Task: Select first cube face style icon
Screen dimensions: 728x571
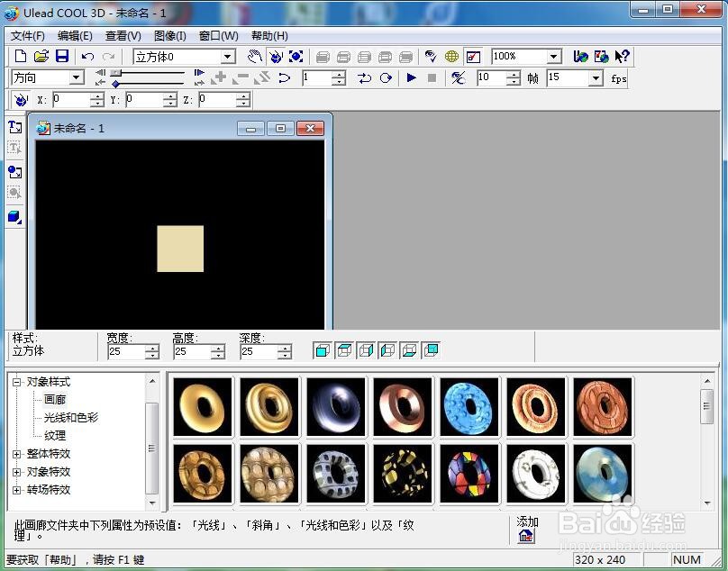Action: (x=323, y=350)
